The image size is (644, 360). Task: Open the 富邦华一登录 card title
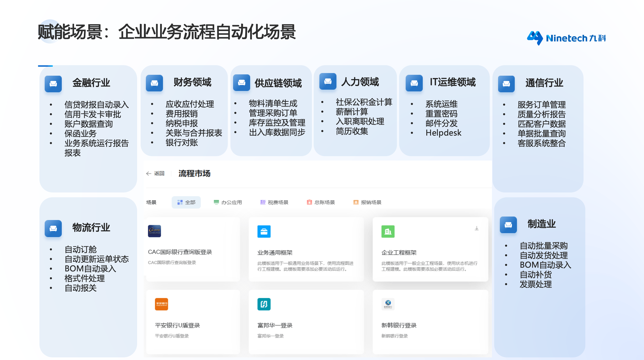point(275,325)
